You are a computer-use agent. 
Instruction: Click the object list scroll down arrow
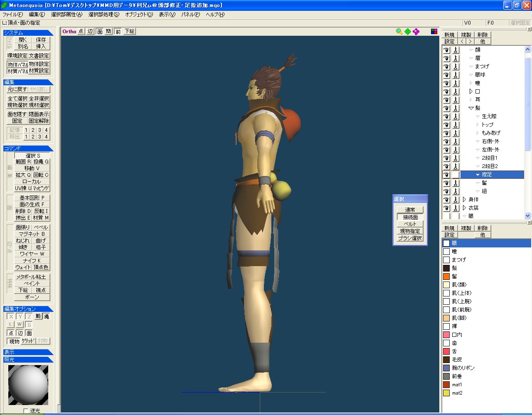[x=528, y=216]
